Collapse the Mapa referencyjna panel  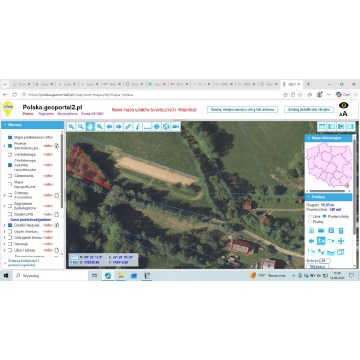pyautogui.click(x=328, y=138)
